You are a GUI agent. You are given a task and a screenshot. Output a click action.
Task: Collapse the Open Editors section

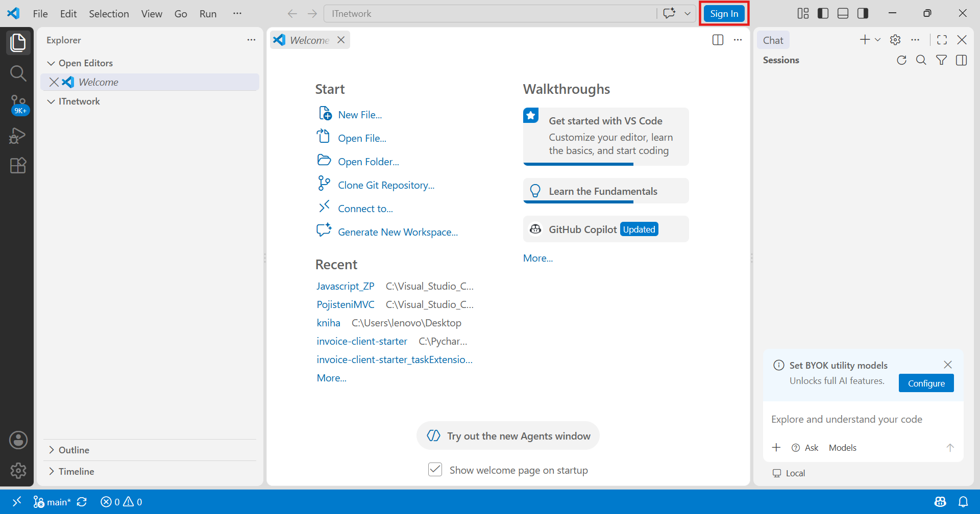point(150,63)
